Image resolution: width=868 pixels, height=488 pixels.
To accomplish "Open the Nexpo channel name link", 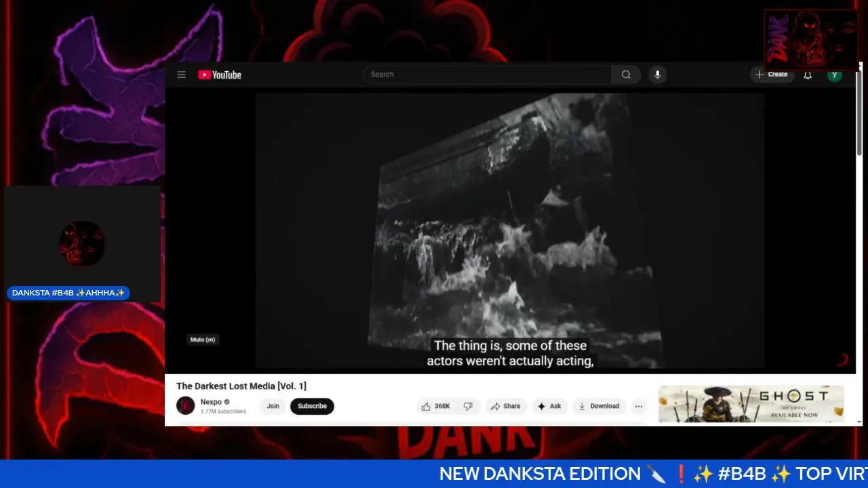I will (211, 402).
